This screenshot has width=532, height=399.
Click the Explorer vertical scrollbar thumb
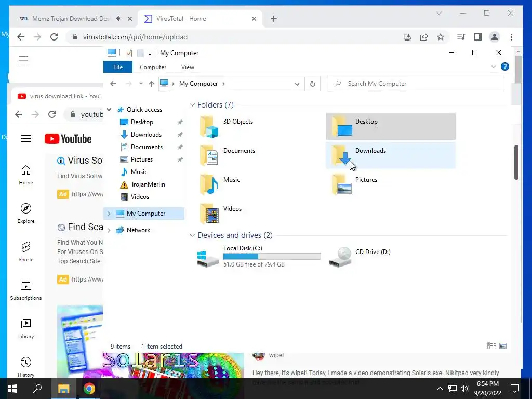[516, 162]
